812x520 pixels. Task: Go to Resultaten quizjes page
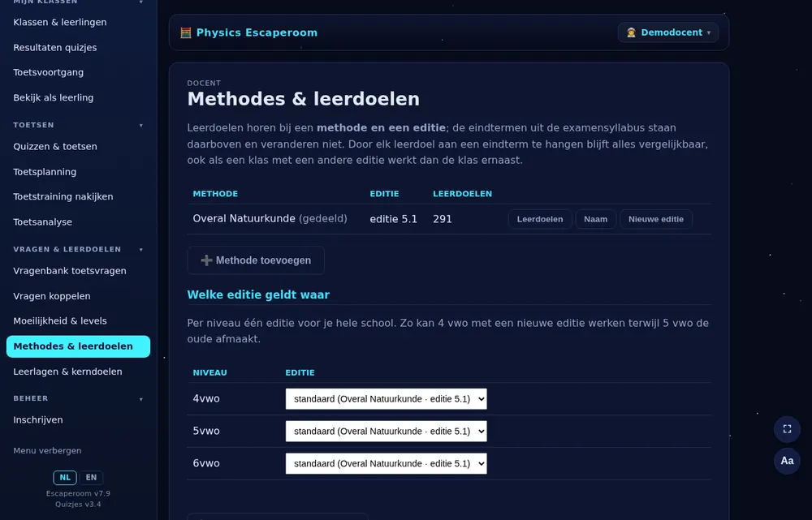click(55, 48)
